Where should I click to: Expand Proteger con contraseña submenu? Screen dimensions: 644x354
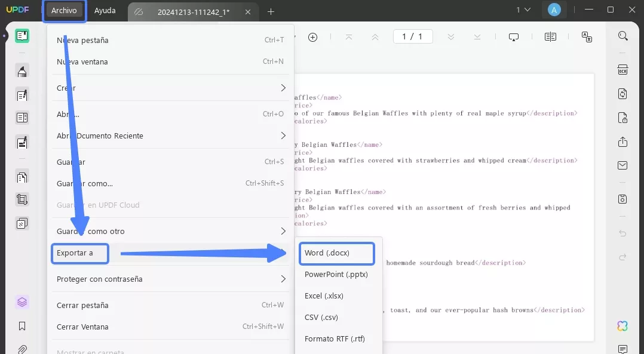coord(170,279)
